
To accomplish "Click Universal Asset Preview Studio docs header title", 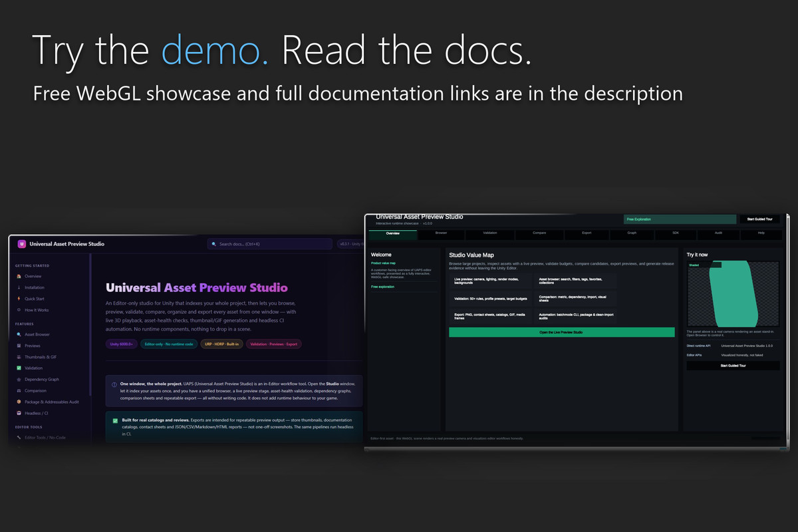I will (66, 244).
